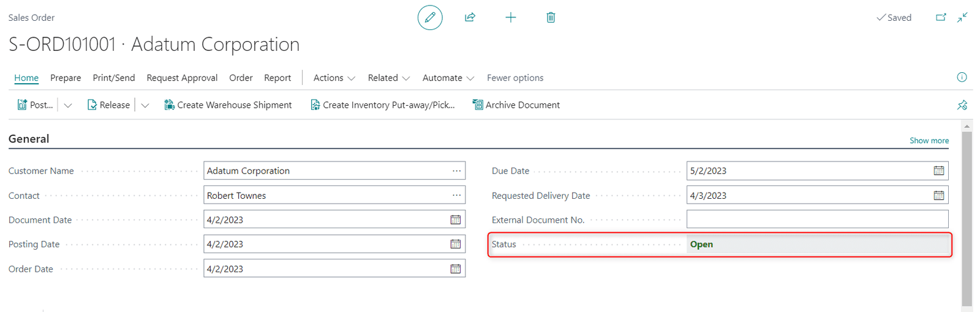Expand the Automate dropdown menu
Screen dimensions: 980x312
click(x=448, y=78)
